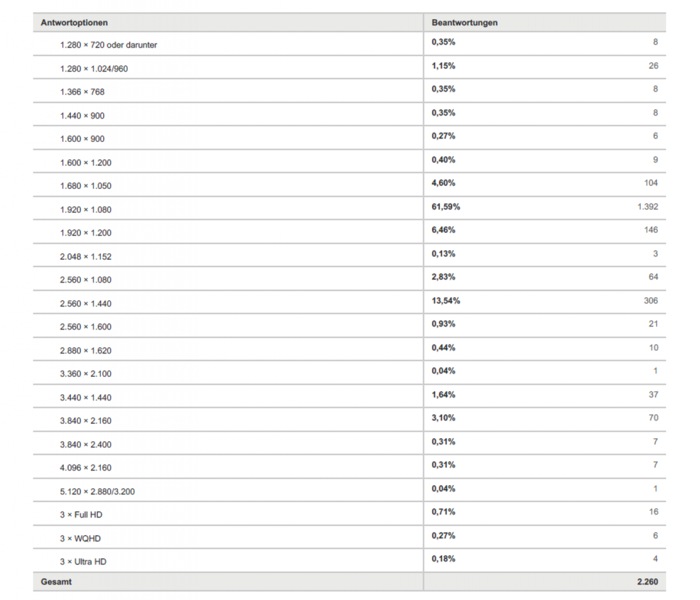Click the '3 × WQHD' option

pyautogui.click(x=80, y=538)
